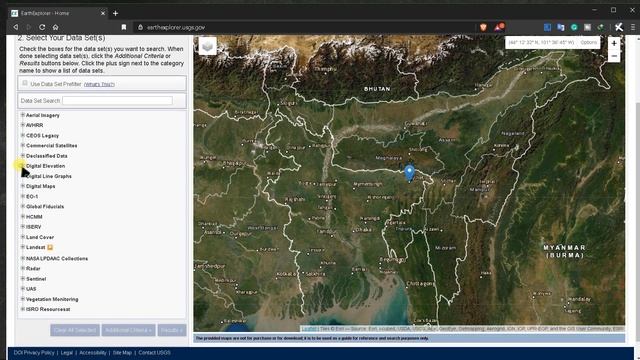Open the Site Map footer link
This screenshot has height=360, width=640.
click(122, 353)
